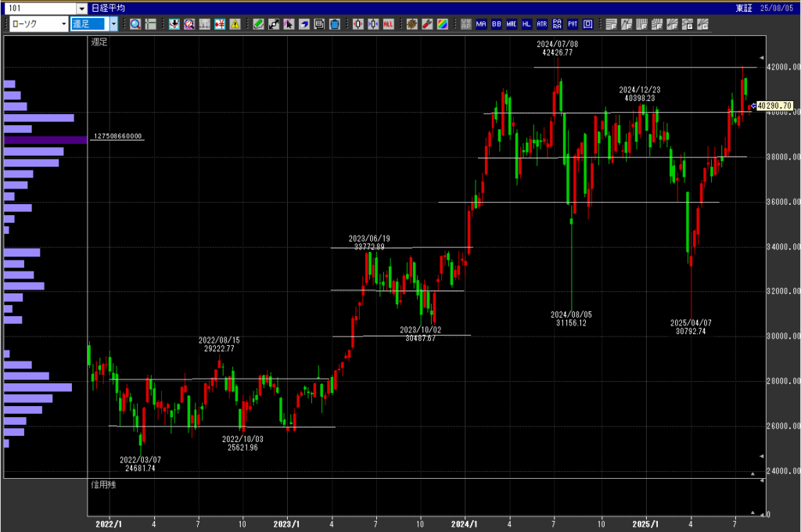The width and height of the screenshot is (801, 532).
Task: Toggle the ATR indicator button
Action: [x=542, y=24]
